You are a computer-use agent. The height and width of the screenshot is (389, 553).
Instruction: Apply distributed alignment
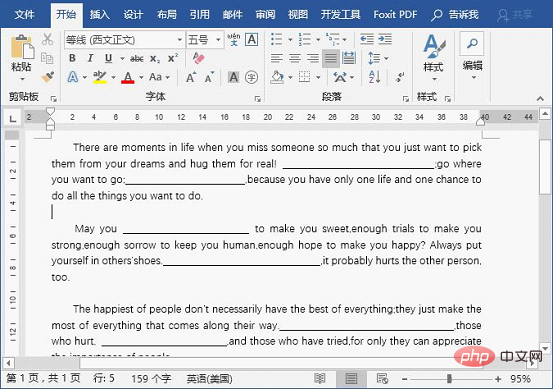pyautogui.click(x=349, y=58)
